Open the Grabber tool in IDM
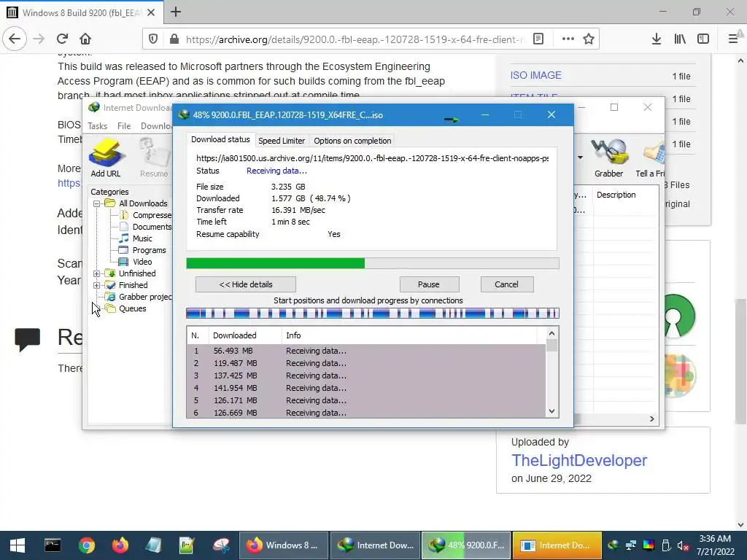 [609, 157]
